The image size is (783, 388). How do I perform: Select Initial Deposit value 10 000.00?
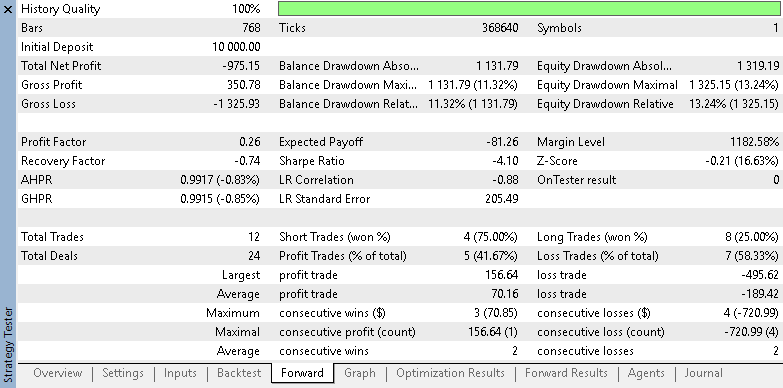[x=236, y=47]
